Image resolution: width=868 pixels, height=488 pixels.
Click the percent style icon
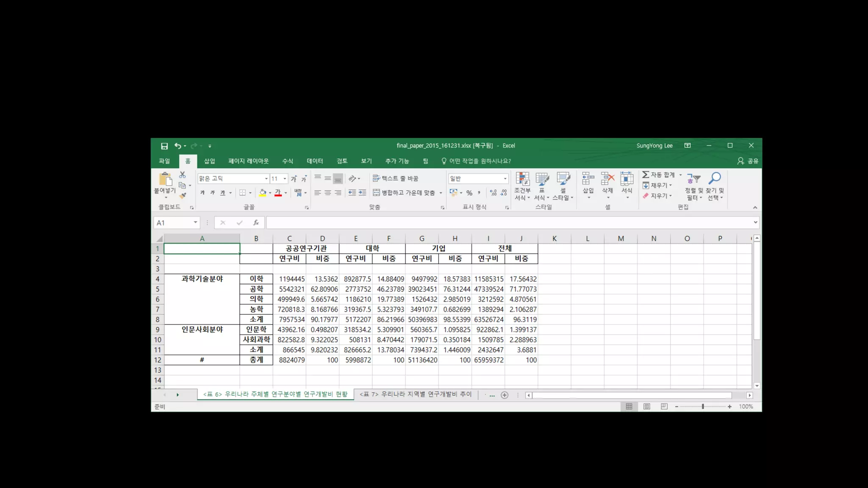pos(469,193)
